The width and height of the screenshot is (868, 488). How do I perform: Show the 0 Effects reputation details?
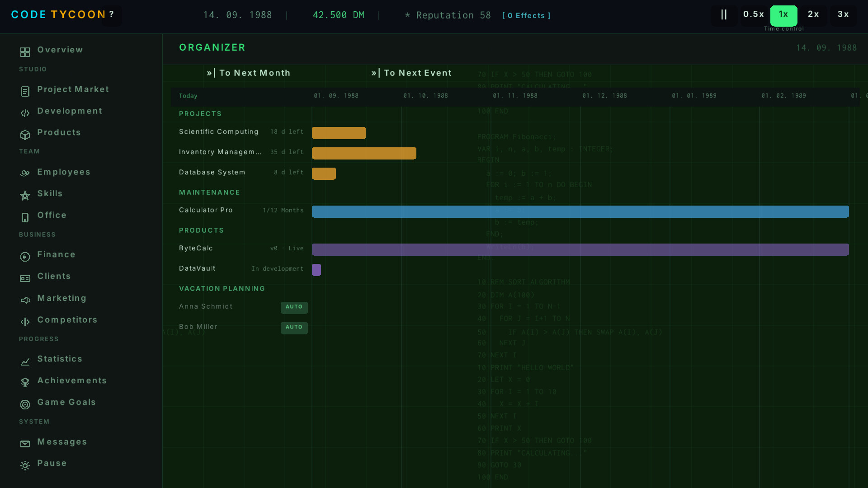point(526,16)
